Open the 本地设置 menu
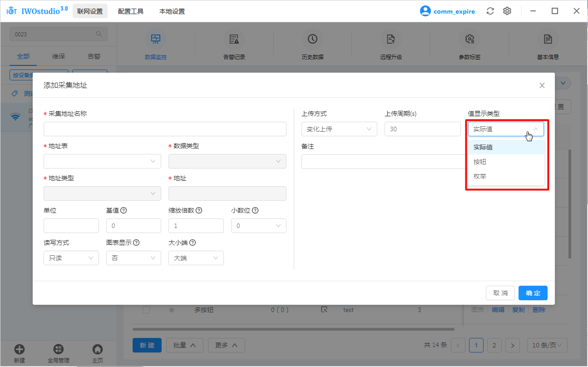This screenshot has height=367, width=588. pyautogui.click(x=172, y=11)
